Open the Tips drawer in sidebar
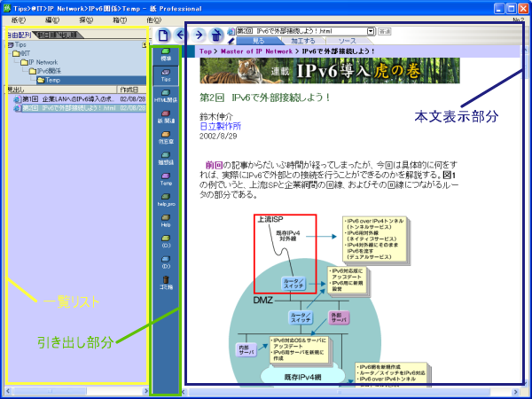The height and width of the screenshot is (399, 532). pyautogui.click(x=166, y=74)
